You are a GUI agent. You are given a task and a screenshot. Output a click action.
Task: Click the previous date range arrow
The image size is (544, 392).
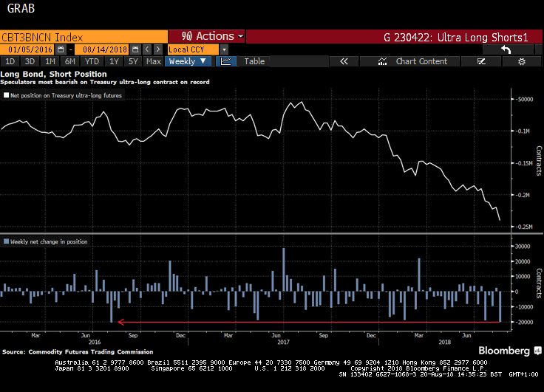148,49
